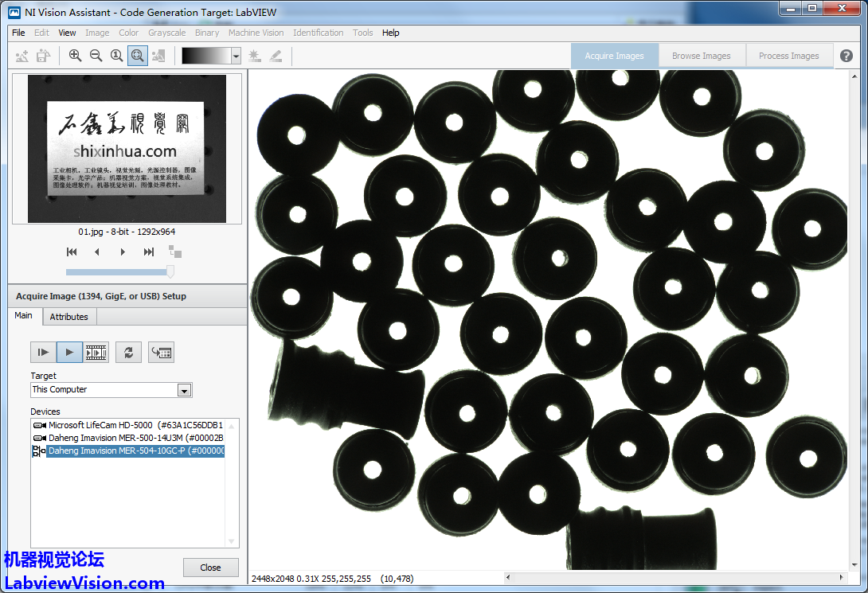The height and width of the screenshot is (593, 868).
Task: Open the View menu
Action: click(x=68, y=33)
